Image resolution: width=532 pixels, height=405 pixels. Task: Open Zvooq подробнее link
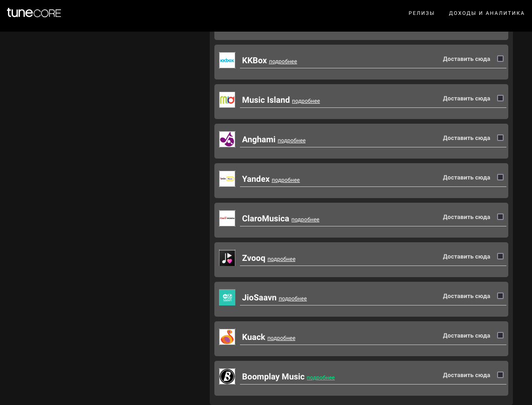coord(281,259)
